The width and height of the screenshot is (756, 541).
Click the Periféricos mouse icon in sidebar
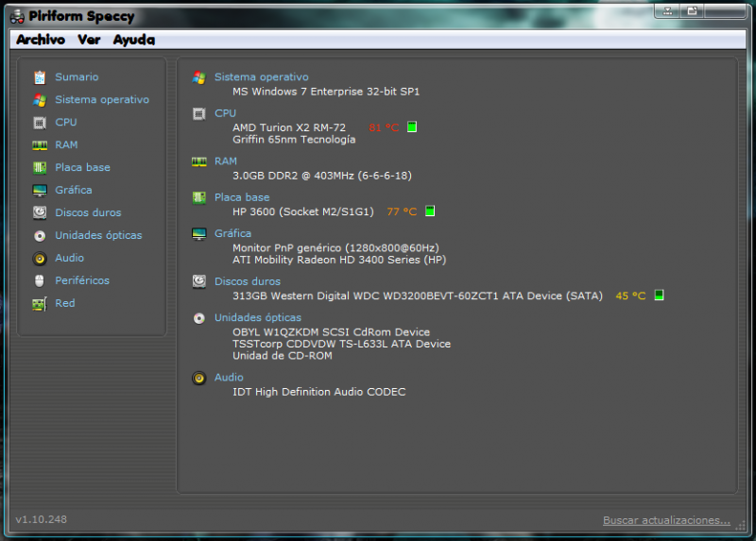click(40, 280)
